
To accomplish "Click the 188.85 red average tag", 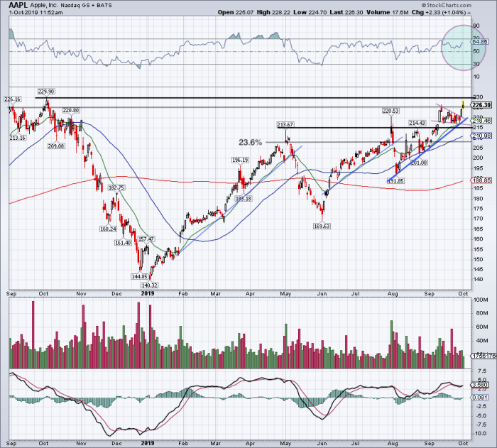I will [x=482, y=180].
